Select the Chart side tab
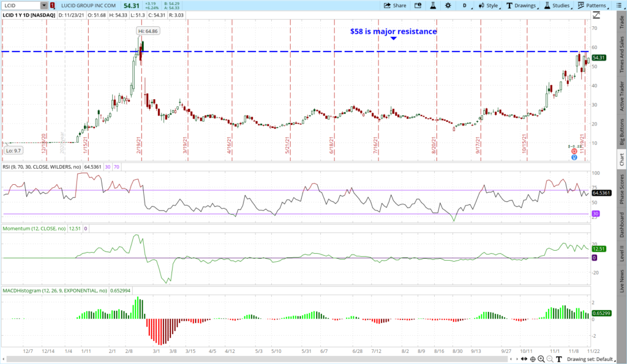Image resolution: width=627 pixels, height=364 pixels. [x=622, y=160]
